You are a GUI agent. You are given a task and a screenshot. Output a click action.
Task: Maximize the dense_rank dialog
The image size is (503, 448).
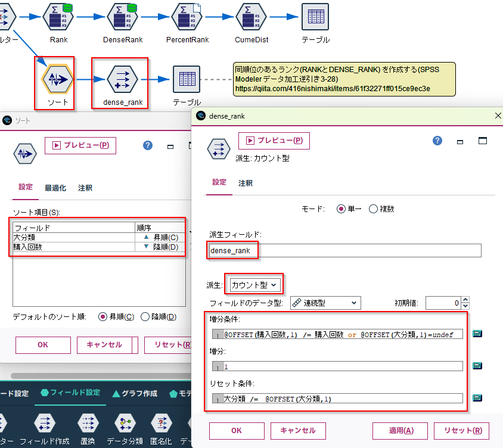point(483,141)
